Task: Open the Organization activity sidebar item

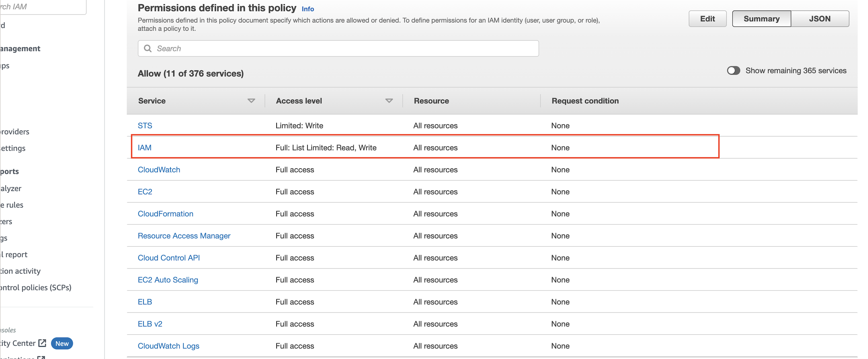Action: point(20,271)
